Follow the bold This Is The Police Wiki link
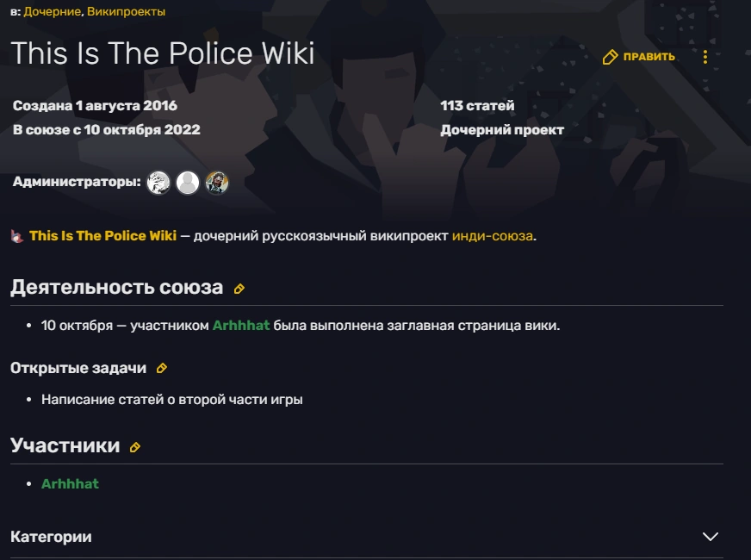The height and width of the screenshot is (560, 751). 102,236
